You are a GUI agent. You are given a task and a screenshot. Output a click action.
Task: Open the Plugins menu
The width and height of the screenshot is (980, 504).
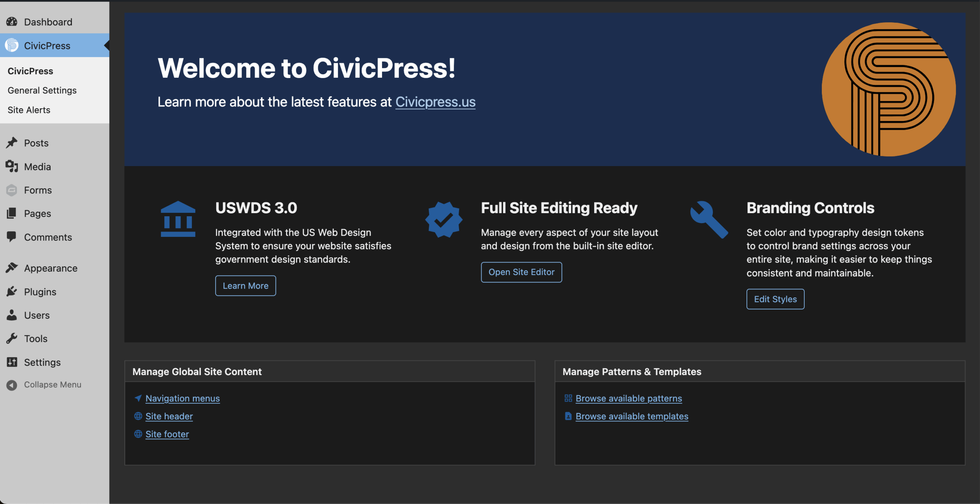pos(54,292)
